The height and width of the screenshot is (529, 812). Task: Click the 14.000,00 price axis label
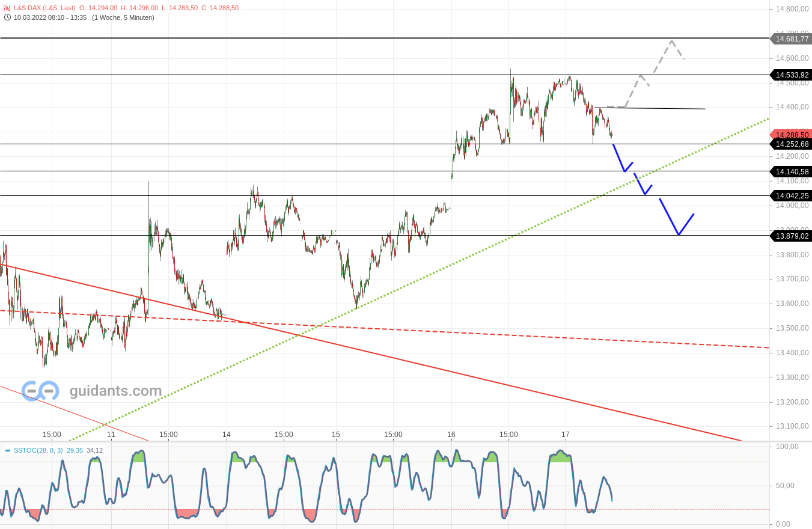click(792, 206)
